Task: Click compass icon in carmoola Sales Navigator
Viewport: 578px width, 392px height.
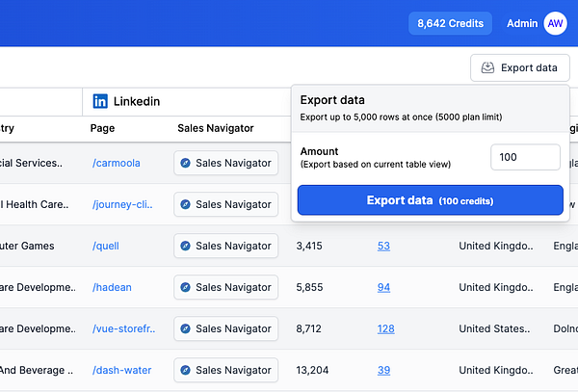Action: [x=185, y=164]
